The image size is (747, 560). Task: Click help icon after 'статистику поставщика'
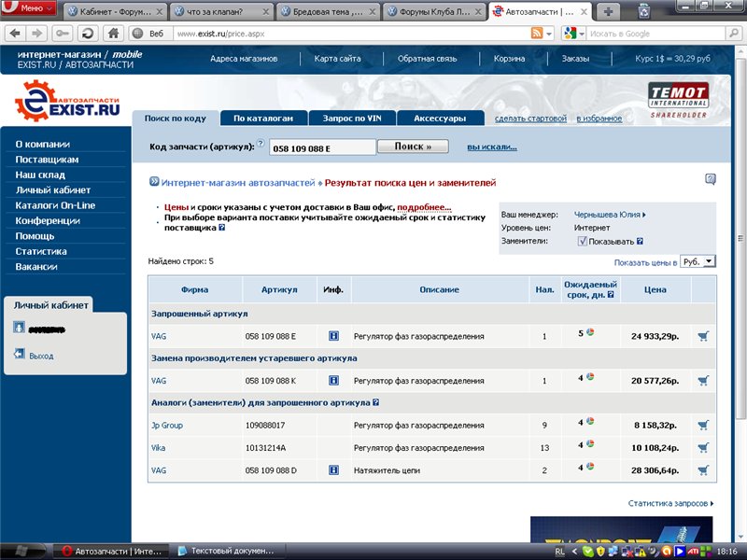(221, 228)
